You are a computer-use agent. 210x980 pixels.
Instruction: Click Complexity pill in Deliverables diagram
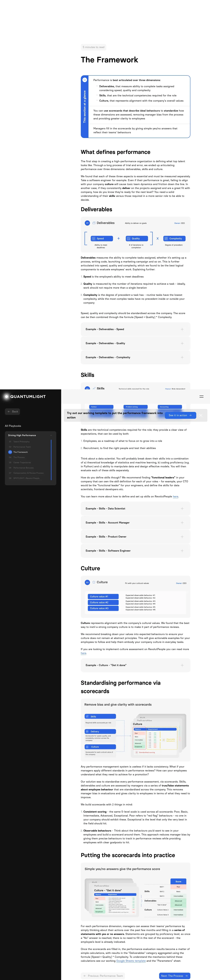click(x=174, y=238)
